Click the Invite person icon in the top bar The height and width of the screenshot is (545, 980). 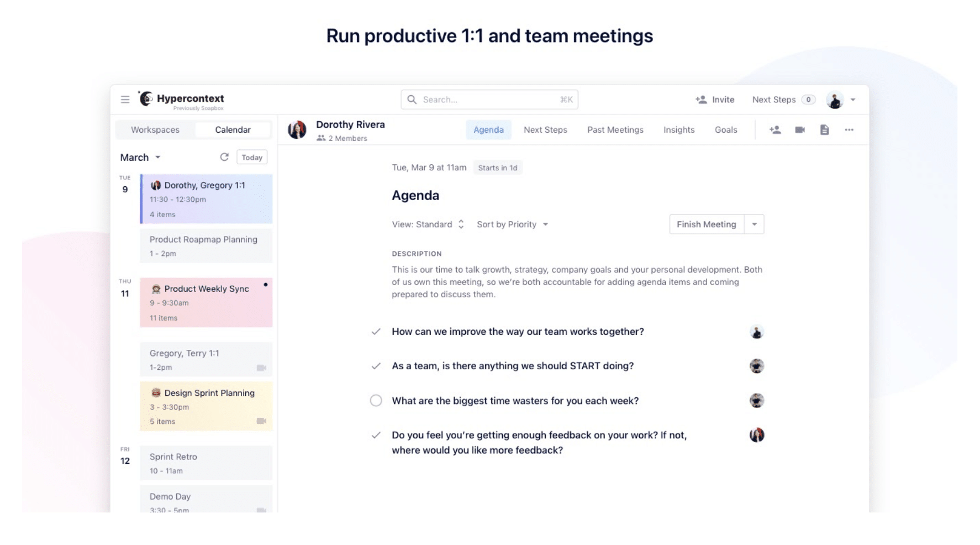point(701,99)
